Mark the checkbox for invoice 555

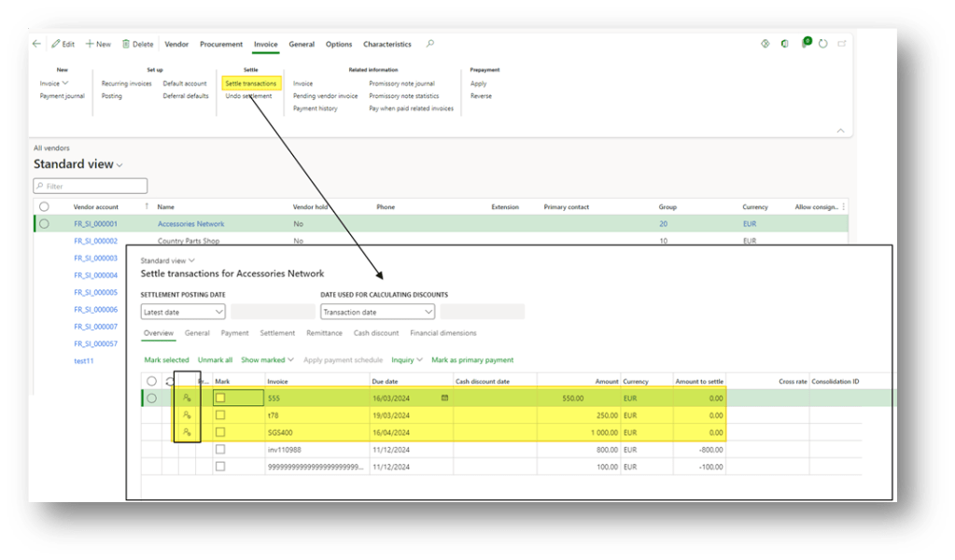221,398
